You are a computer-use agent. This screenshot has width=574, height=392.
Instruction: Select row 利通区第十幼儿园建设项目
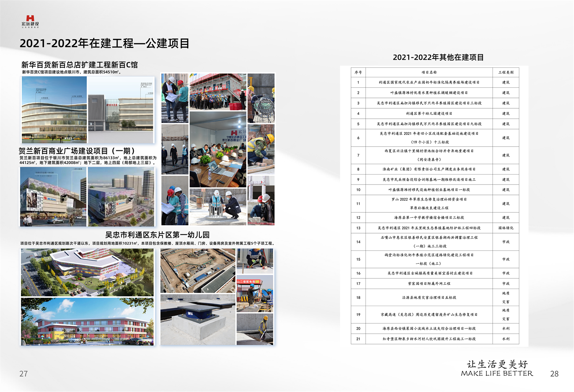click(x=435, y=113)
